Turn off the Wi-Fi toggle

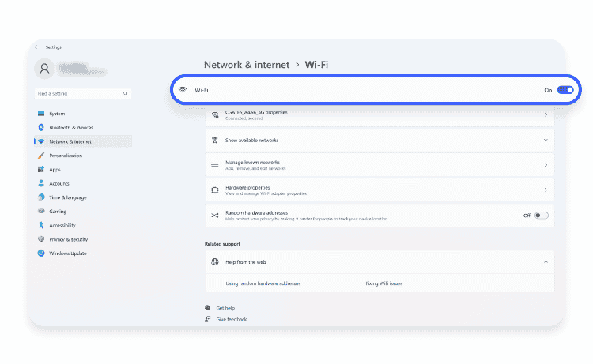565,90
